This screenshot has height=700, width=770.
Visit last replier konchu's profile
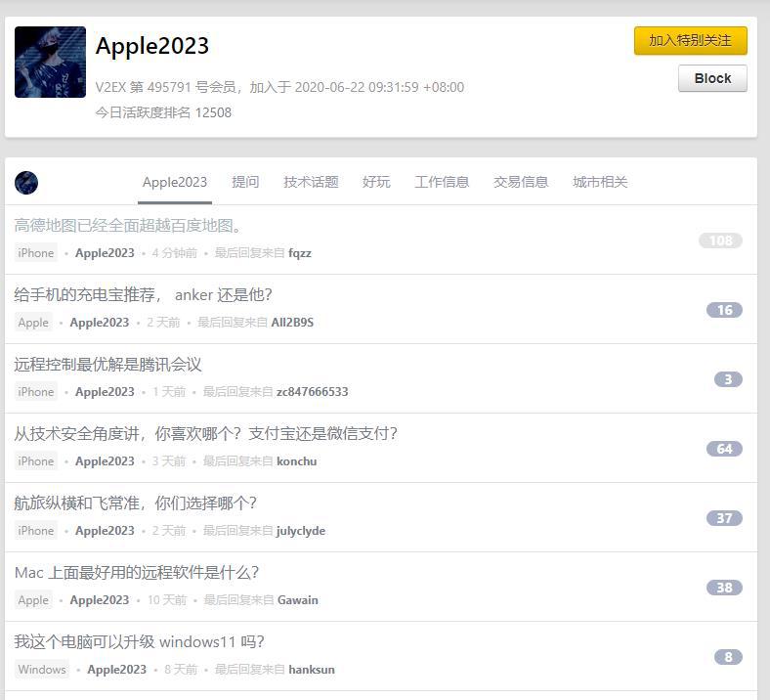(296, 461)
